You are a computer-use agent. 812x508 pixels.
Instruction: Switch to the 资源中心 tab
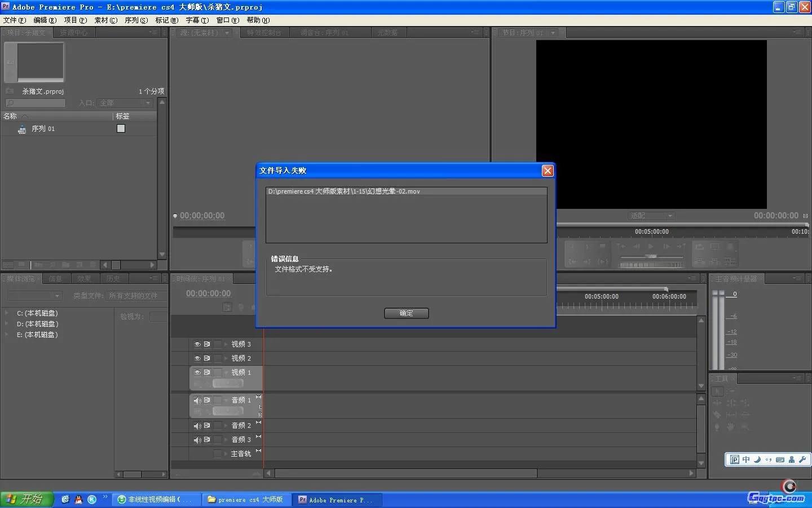[x=74, y=33]
